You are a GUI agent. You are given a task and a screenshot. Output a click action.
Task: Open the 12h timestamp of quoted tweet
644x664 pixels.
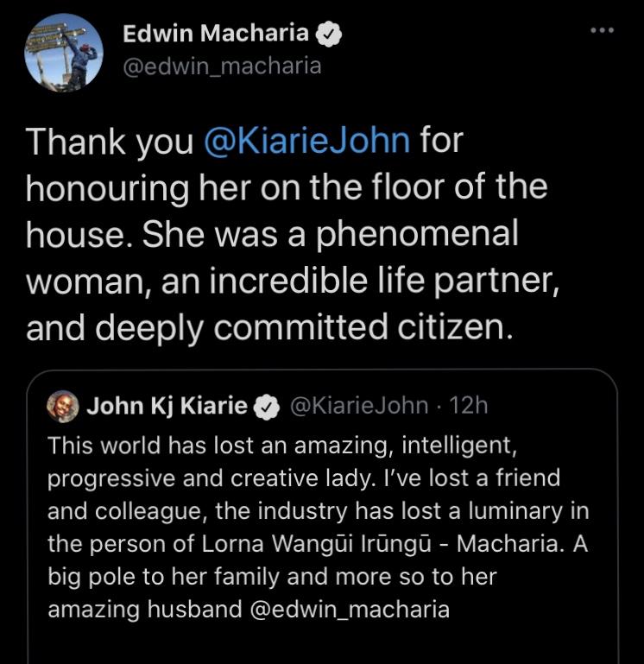coord(468,406)
